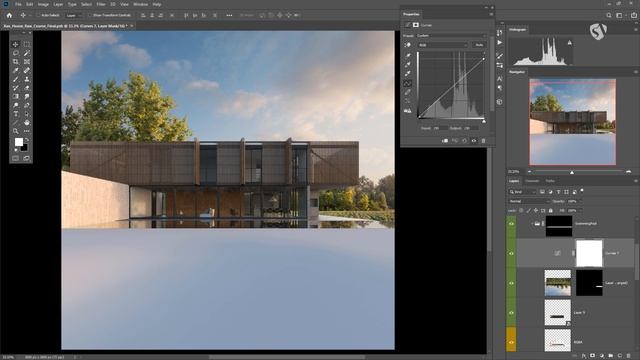Hide the Curves 1 layer
640x360 pixels.
coord(511,253)
